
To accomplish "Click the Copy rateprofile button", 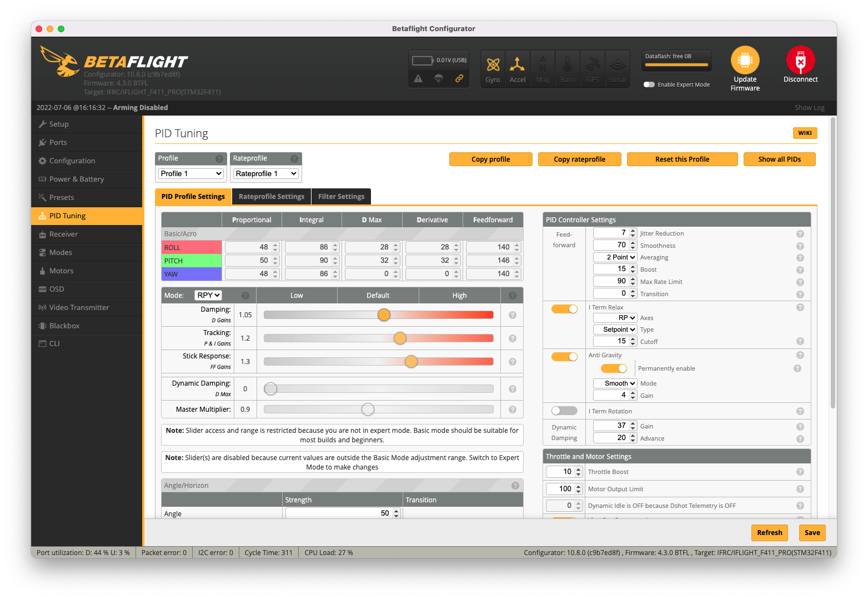I will pyautogui.click(x=580, y=159).
